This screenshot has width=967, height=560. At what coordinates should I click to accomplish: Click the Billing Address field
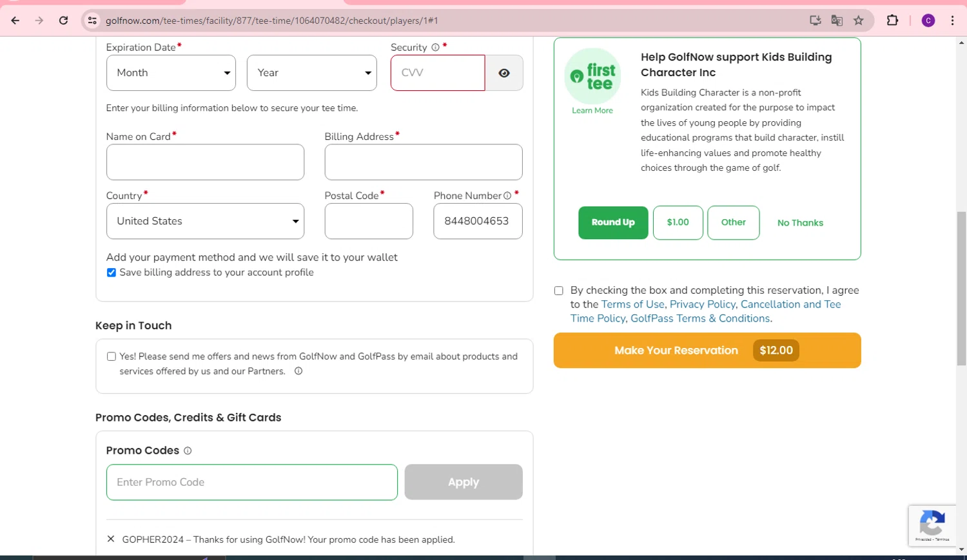coord(424,162)
